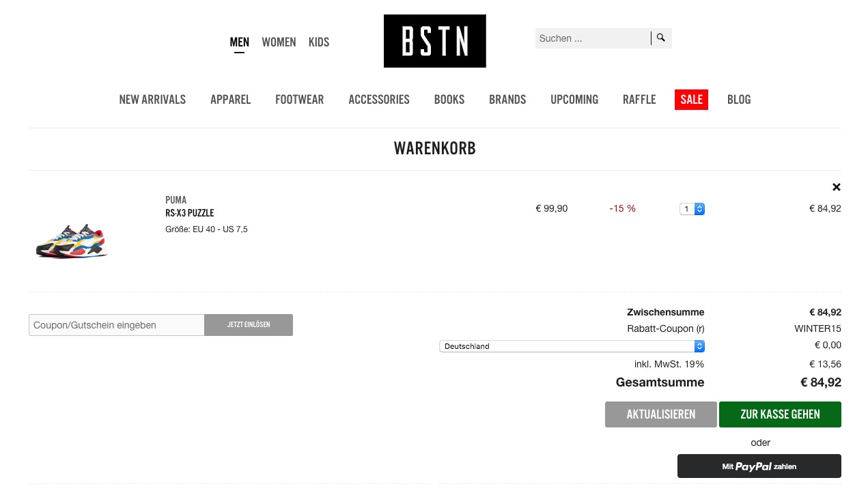Expand the Deutschland country selector
The height and width of the screenshot is (493, 868).
572,346
